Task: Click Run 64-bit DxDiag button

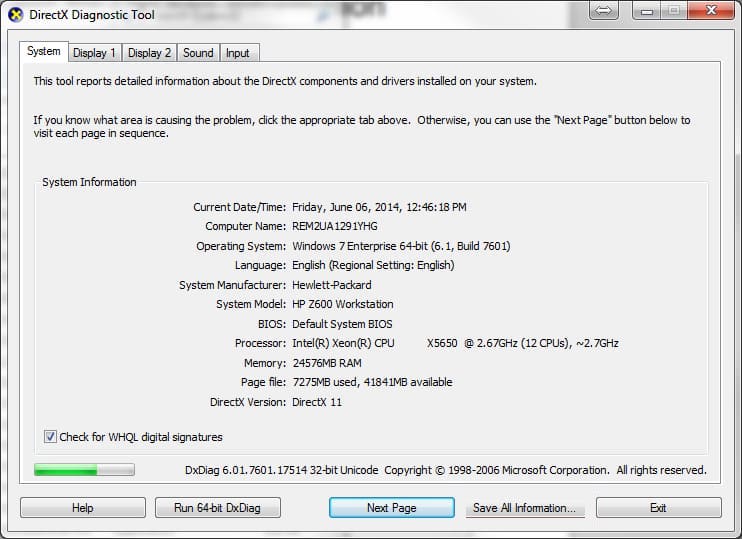Action: pos(218,508)
